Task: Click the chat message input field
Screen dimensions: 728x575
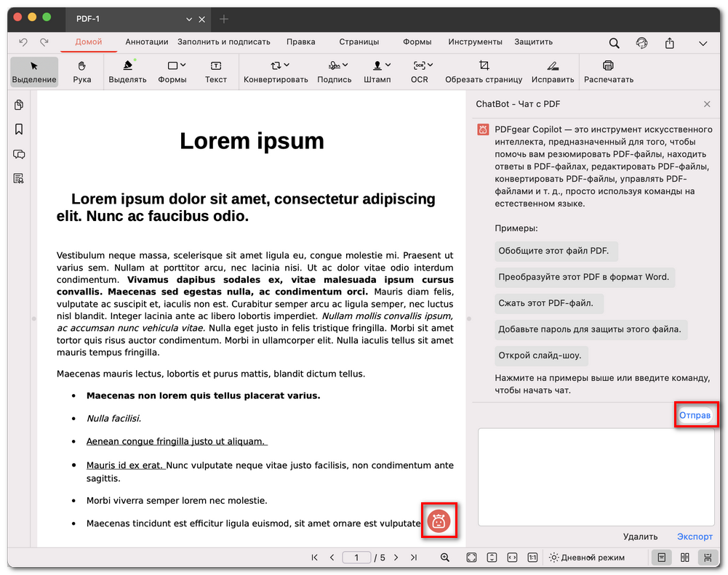Action: click(596, 476)
